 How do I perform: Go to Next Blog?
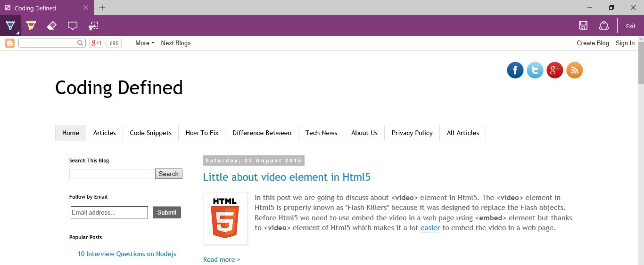tap(176, 43)
